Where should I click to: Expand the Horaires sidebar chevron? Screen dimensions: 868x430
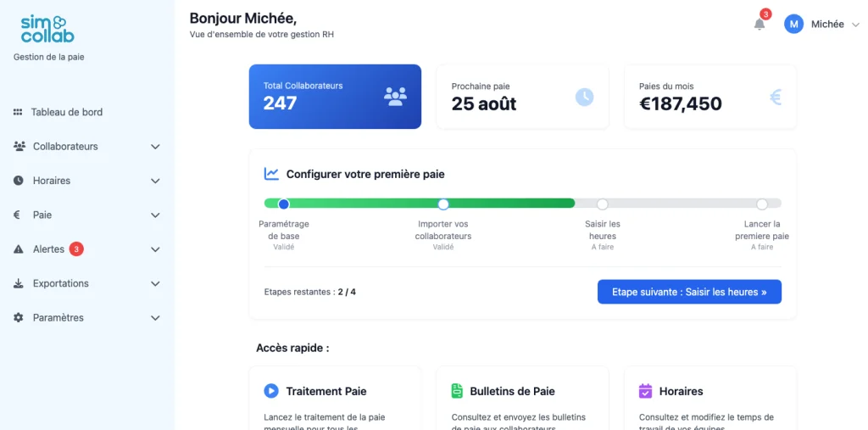(155, 181)
